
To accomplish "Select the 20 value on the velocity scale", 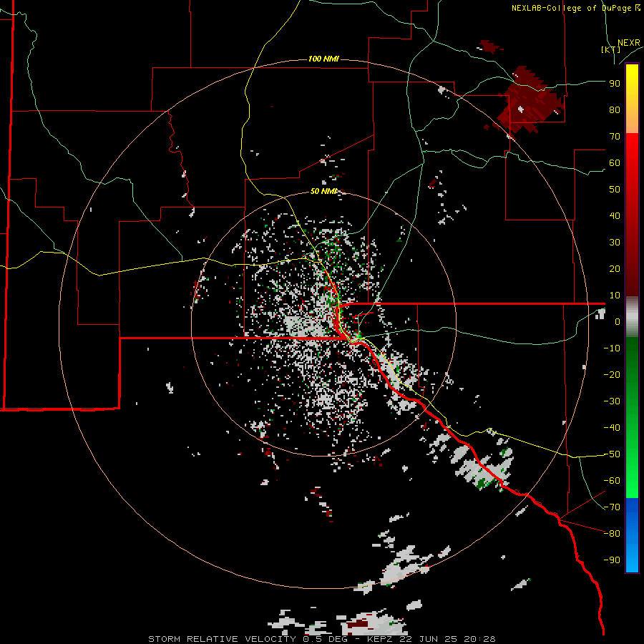I will (x=615, y=268).
